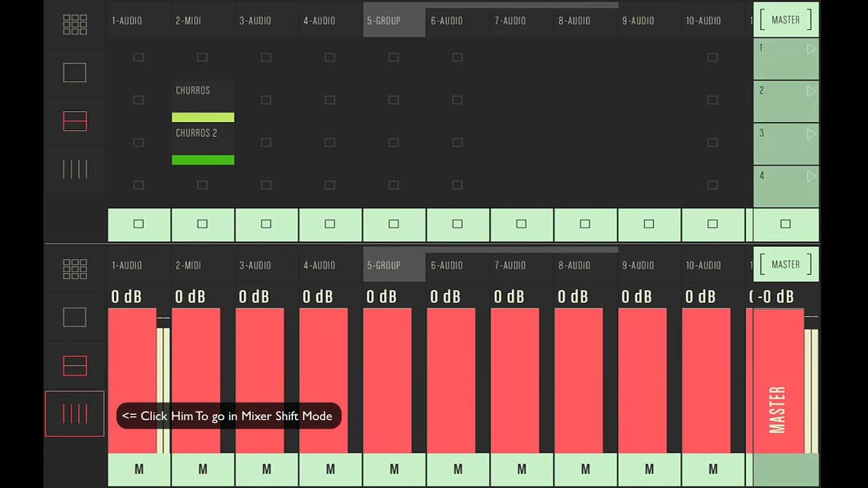Viewport: 868px width, 488px height.
Task: Stop clips on track 7-AUDIO
Action: (521, 224)
